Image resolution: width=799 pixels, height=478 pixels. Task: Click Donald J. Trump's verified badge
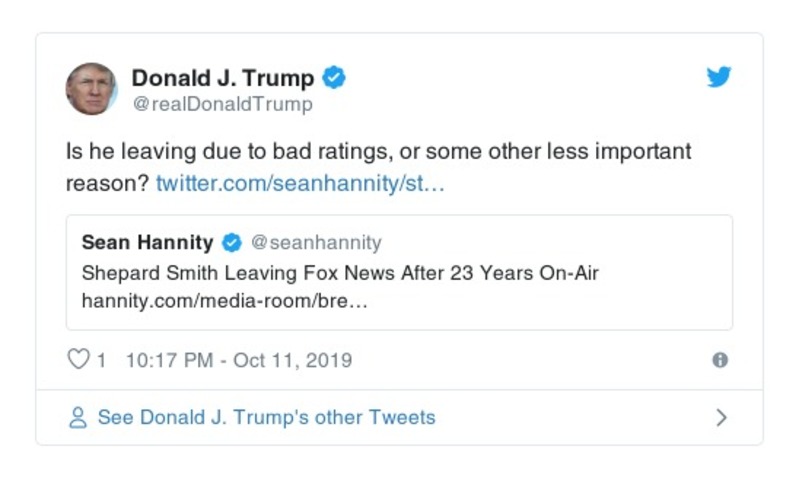pos(335,78)
